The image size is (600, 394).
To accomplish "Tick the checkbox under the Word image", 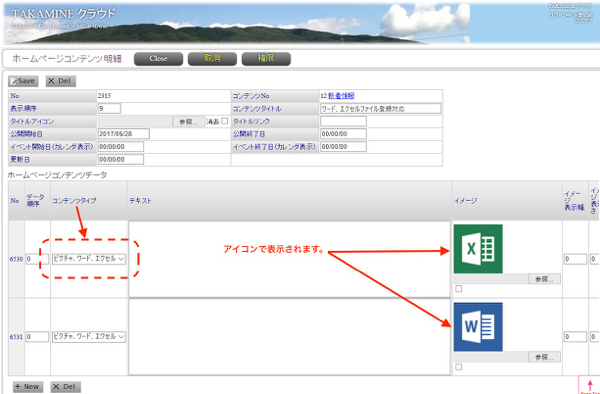I will point(459,367).
